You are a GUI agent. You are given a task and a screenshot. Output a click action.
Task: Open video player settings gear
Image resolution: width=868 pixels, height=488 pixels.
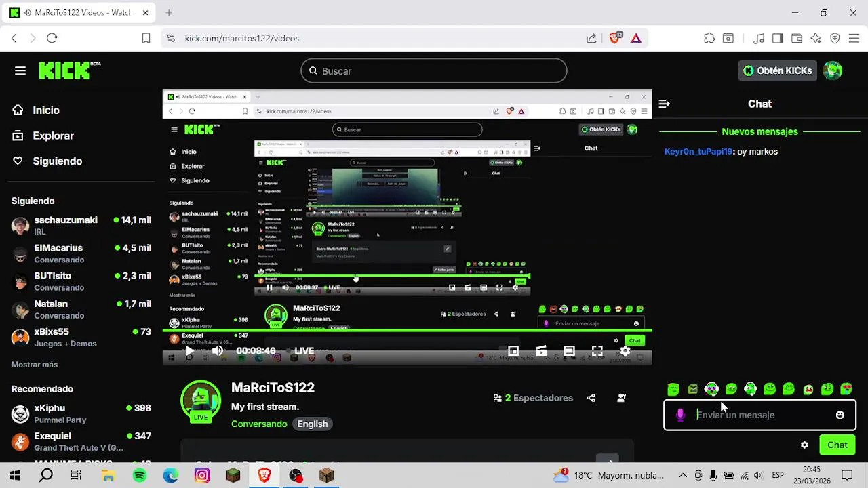pos(625,351)
